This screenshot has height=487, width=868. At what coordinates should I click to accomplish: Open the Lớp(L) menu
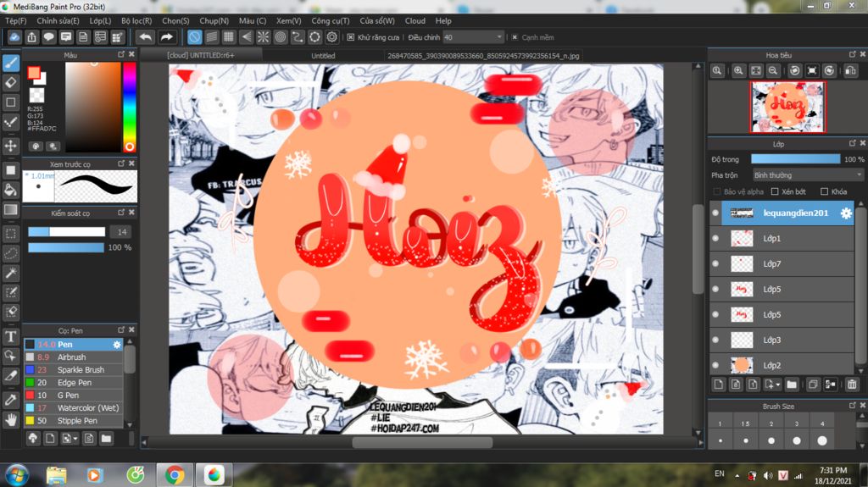click(100, 20)
